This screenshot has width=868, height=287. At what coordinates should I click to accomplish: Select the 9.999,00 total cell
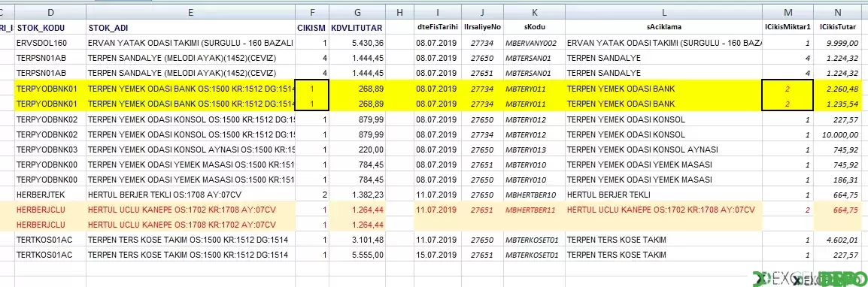coord(839,43)
